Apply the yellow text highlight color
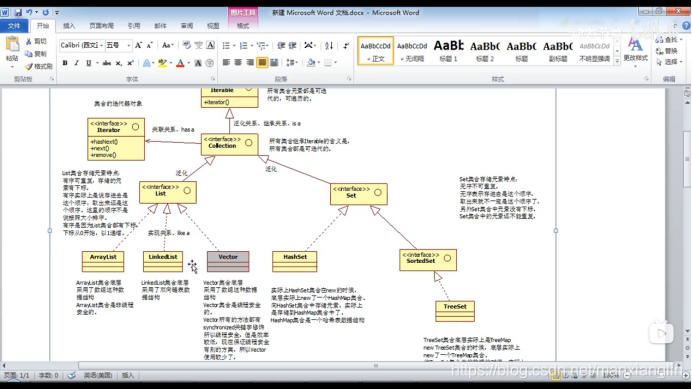 (162, 63)
